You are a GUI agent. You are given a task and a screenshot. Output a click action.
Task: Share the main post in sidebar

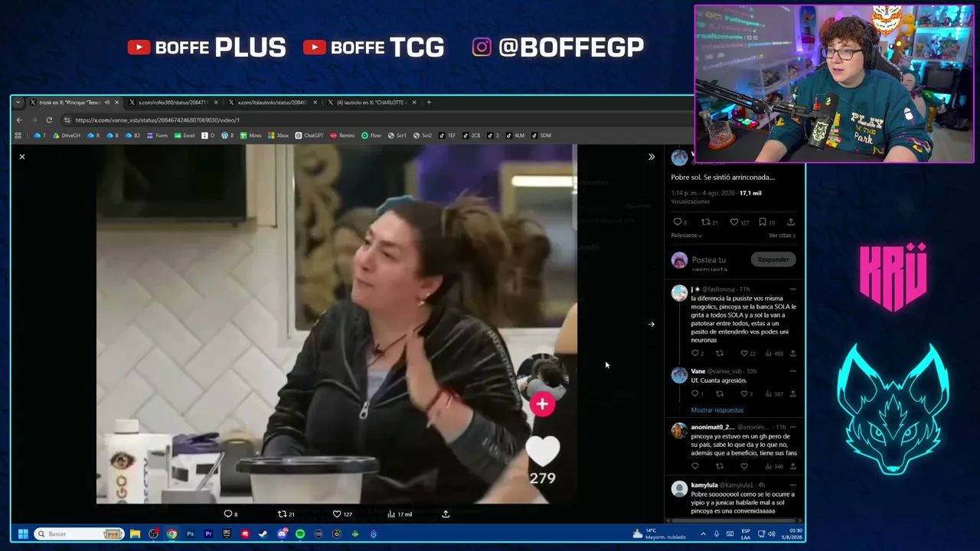(x=791, y=223)
